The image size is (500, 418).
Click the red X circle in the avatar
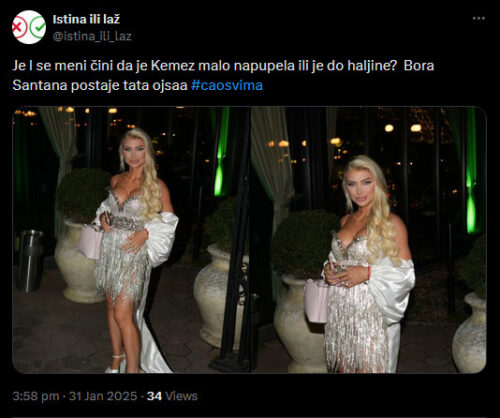(x=19, y=27)
